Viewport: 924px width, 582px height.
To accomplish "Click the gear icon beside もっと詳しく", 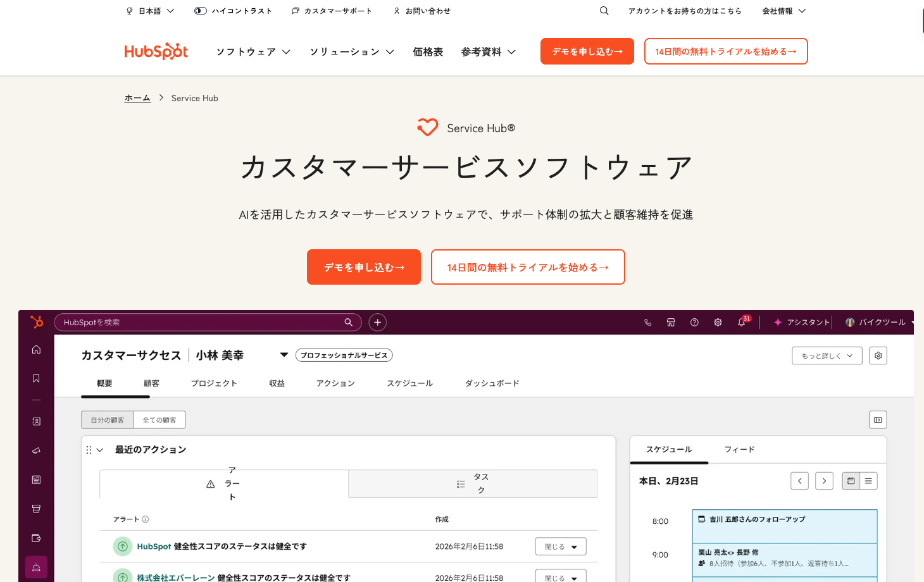I will [878, 356].
